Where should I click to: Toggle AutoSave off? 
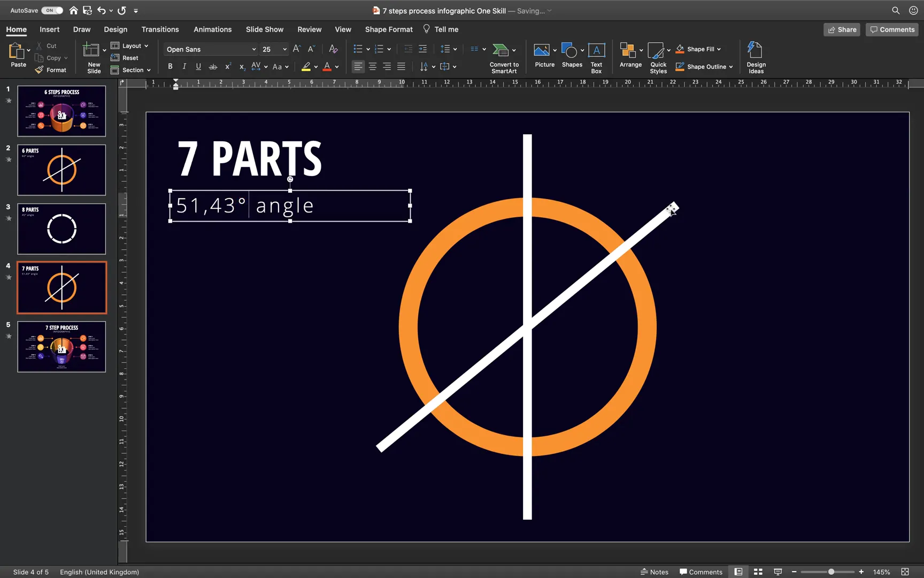tap(51, 10)
